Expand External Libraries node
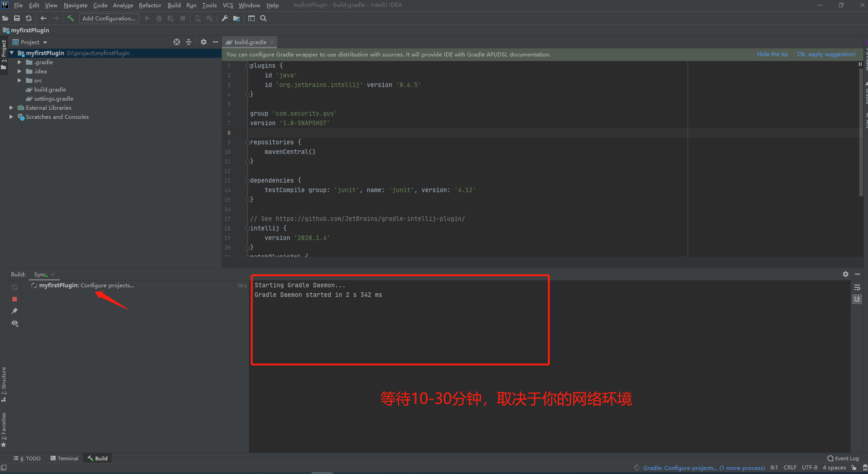This screenshot has height=474, width=868. pyautogui.click(x=11, y=108)
